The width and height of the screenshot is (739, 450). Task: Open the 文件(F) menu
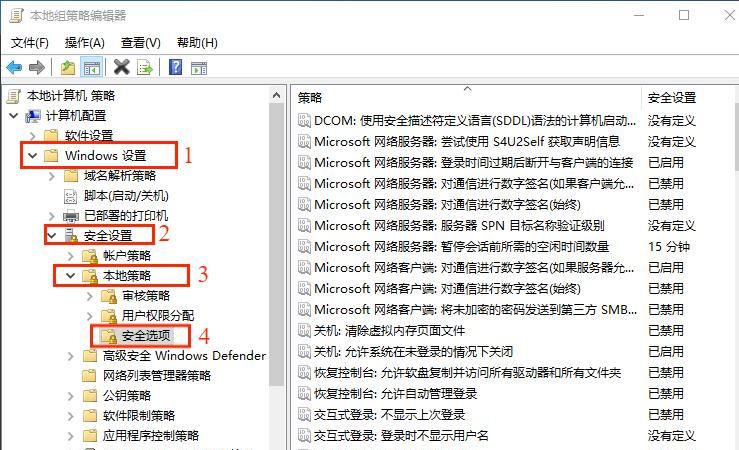[x=29, y=43]
